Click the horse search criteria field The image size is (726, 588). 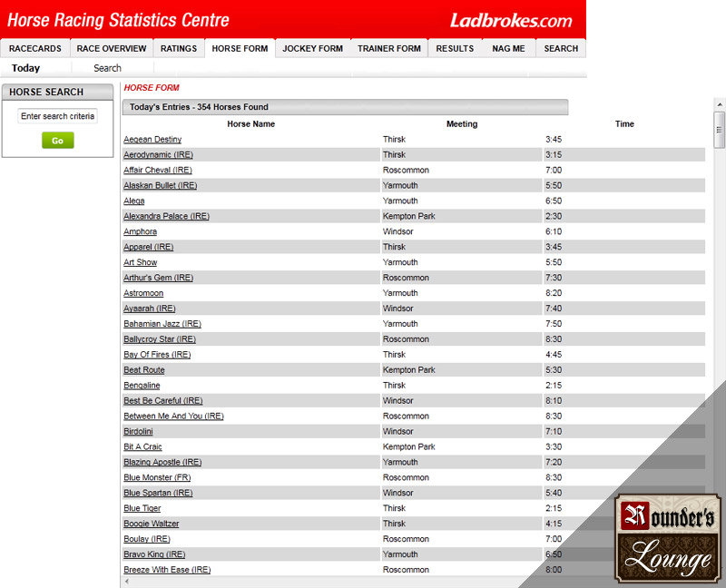coord(57,116)
